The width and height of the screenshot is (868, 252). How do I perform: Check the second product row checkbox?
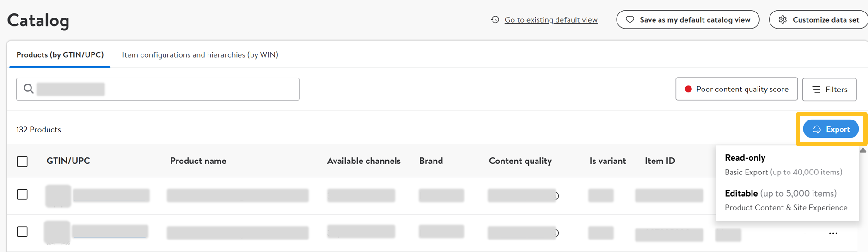coord(22,231)
